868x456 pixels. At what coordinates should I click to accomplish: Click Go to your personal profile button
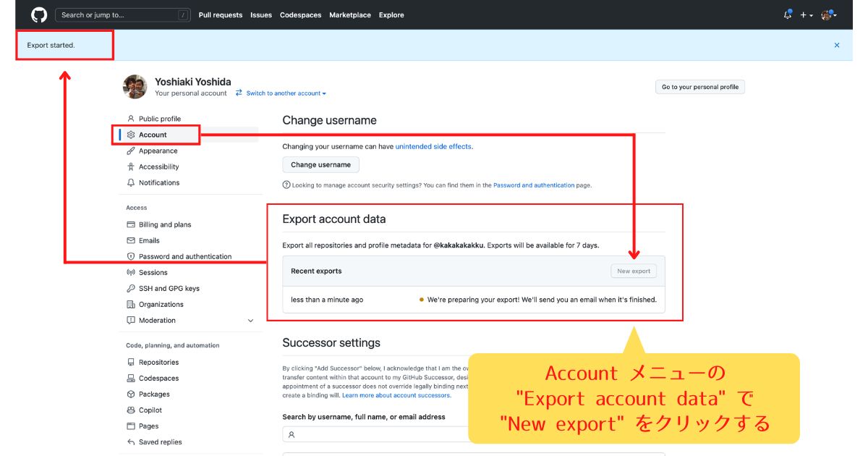point(699,87)
